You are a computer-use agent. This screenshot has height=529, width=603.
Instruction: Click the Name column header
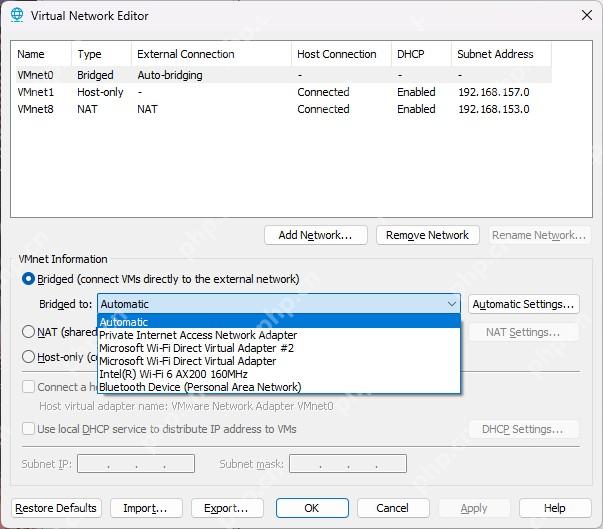(43, 54)
